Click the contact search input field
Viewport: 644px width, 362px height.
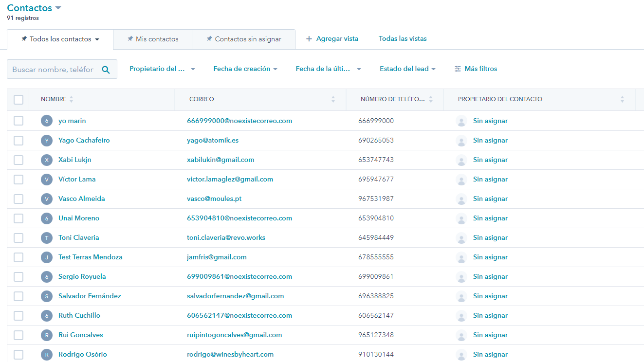(54, 70)
